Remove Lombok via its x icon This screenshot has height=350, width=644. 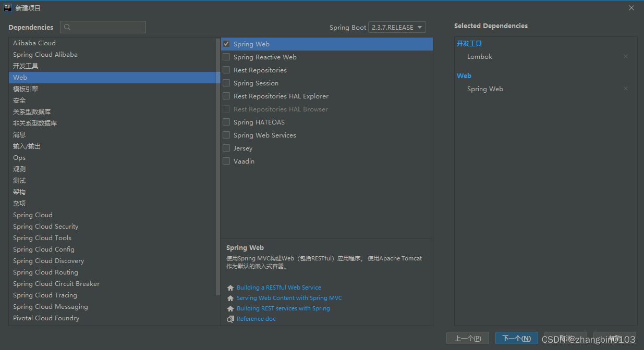coord(626,56)
